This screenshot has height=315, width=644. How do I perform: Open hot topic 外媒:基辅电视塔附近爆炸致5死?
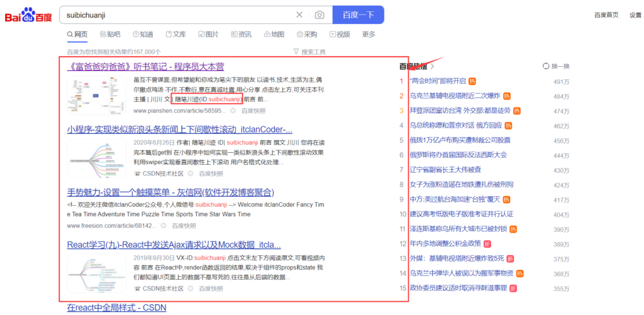[457, 259]
